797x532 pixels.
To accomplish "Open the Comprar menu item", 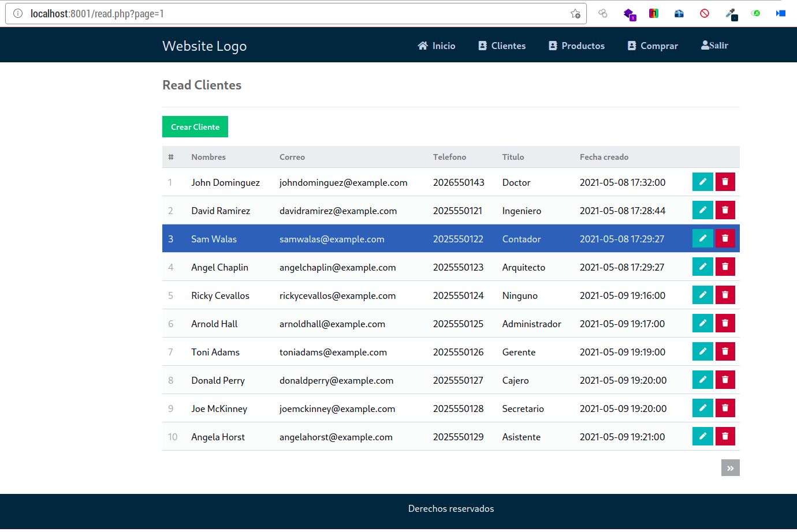I will 653,46.
